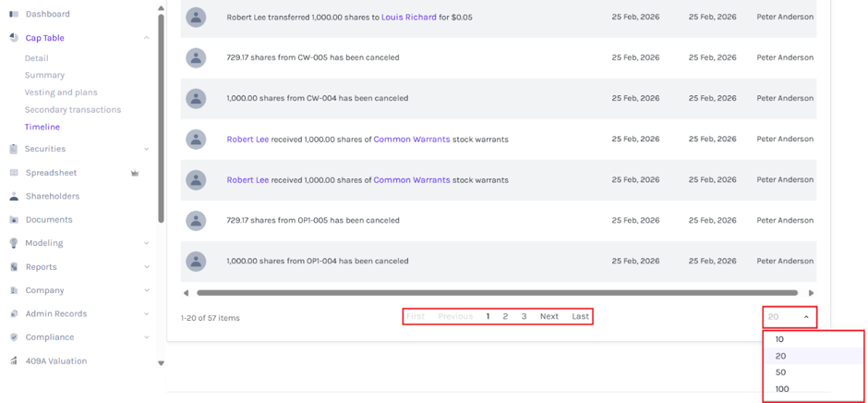
Task: Open the 409A Valuation section
Action: [56, 360]
